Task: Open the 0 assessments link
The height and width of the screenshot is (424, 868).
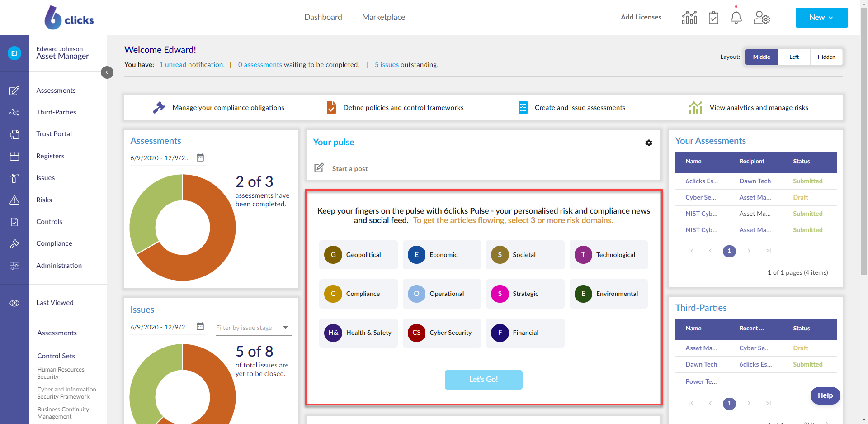Action: point(260,65)
